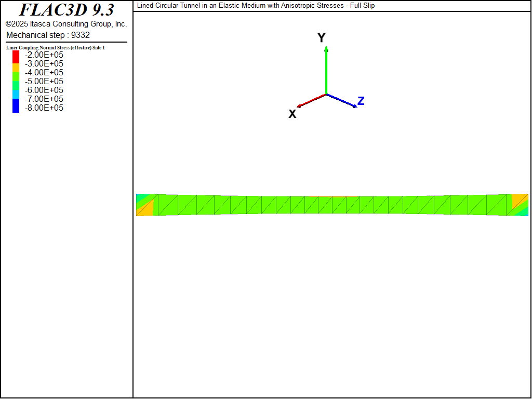
Task: Click the Liner Coupling Normal Stress legend title
Action: tap(56, 48)
